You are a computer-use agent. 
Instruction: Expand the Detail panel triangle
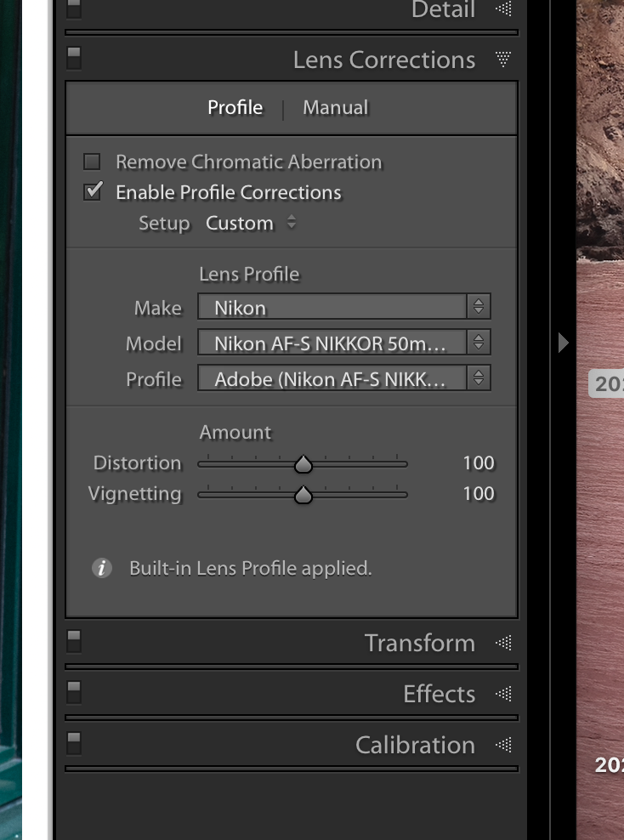pos(503,8)
